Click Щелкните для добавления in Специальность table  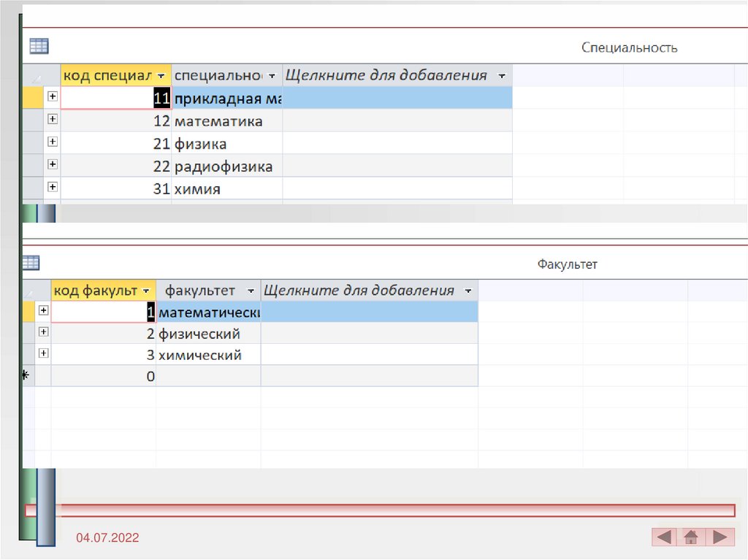(x=386, y=75)
